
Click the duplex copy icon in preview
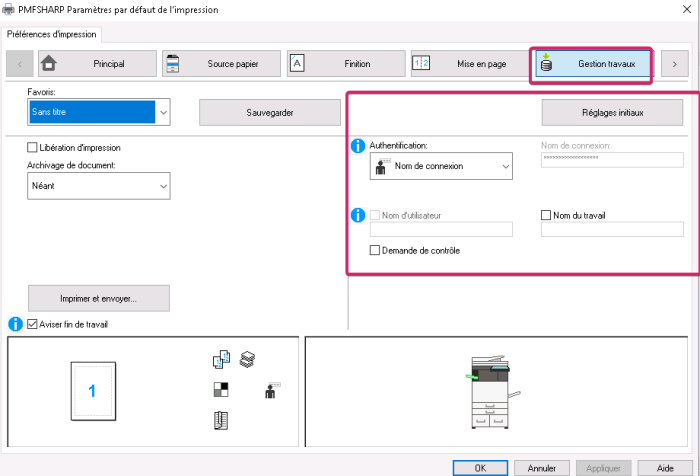(221, 360)
